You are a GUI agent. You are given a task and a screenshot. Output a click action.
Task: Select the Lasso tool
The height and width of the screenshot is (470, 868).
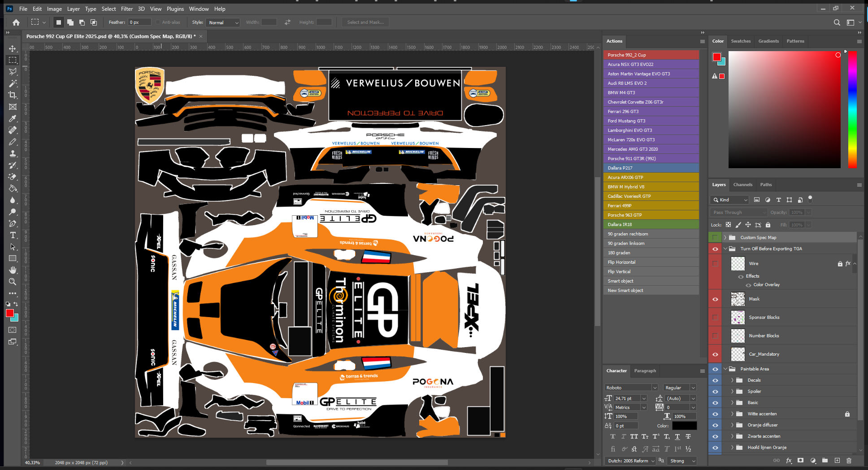click(x=13, y=72)
